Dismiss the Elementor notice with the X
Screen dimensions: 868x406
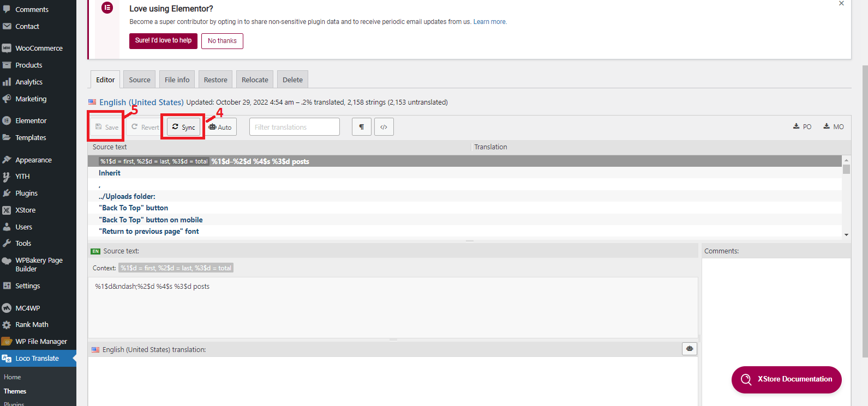coord(841,3)
